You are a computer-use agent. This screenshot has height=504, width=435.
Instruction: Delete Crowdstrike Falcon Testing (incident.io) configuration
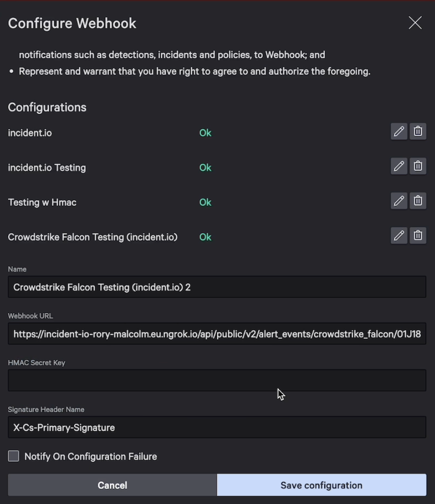pos(418,236)
